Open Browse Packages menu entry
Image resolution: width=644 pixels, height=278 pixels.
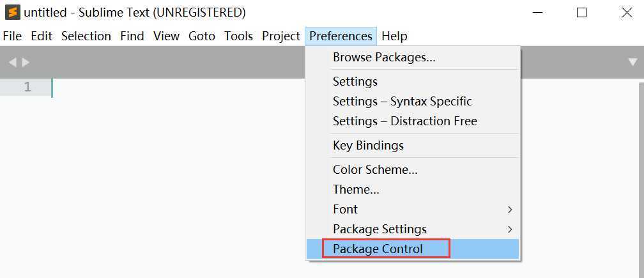pyautogui.click(x=413, y=57)
